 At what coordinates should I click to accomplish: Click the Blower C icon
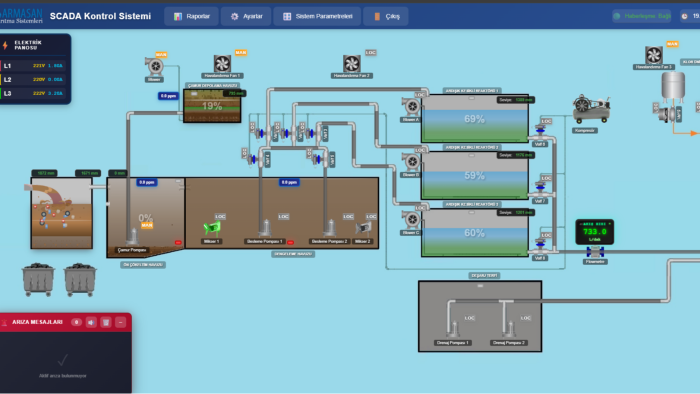(x=411, y=220)
